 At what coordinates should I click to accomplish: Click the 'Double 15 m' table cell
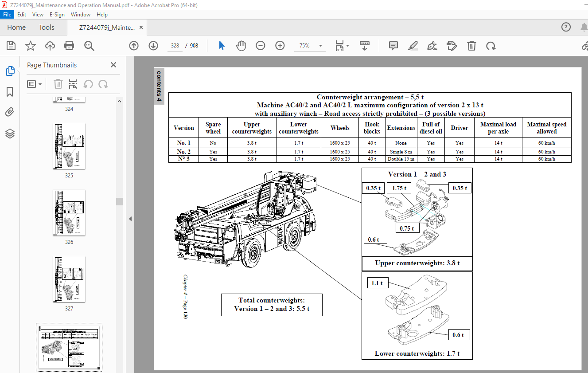(401, 159)
